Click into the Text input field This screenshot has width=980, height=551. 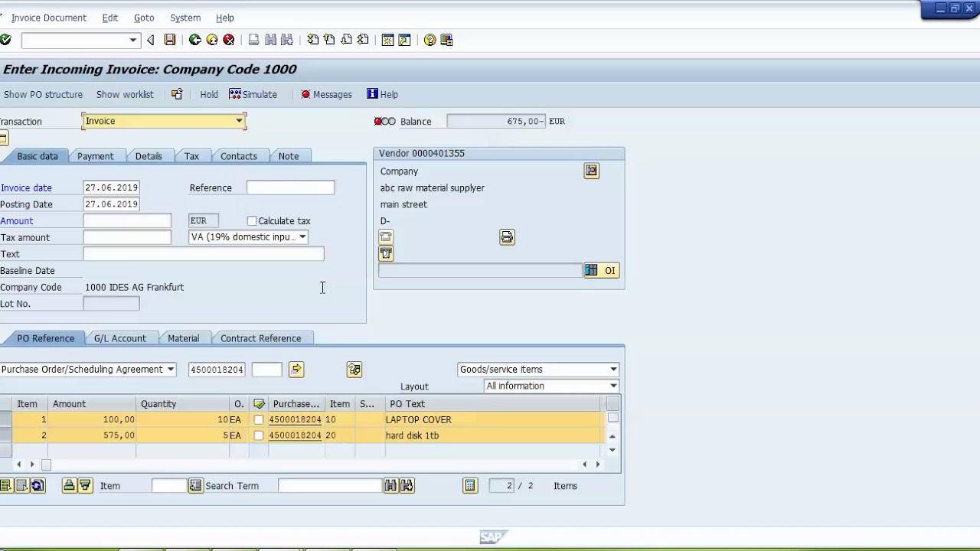[204, 254]
